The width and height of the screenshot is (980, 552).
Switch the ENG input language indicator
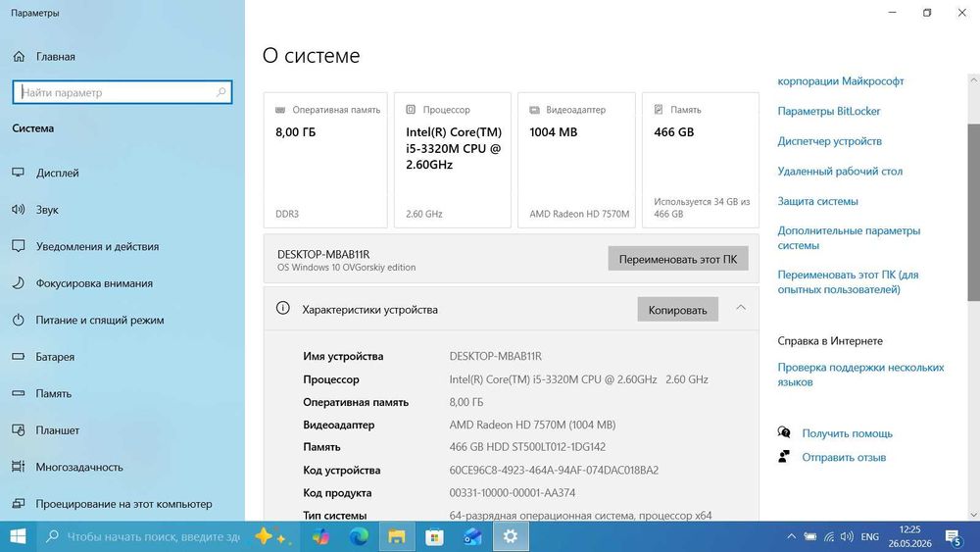[x=869, y=536]
